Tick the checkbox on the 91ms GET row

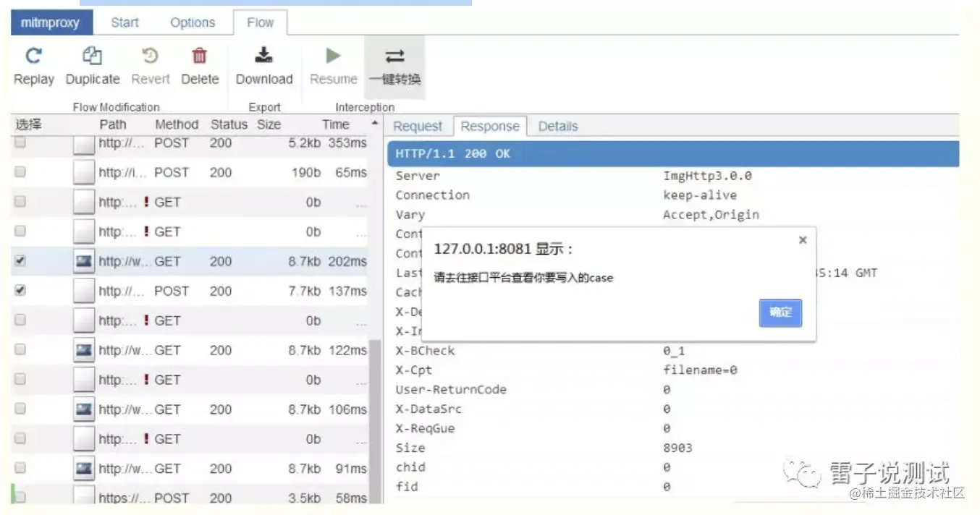pos(20,468)
